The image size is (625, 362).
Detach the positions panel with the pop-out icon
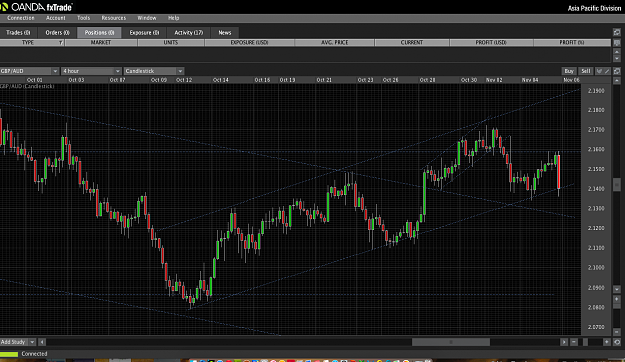click(x=617, y=32)
